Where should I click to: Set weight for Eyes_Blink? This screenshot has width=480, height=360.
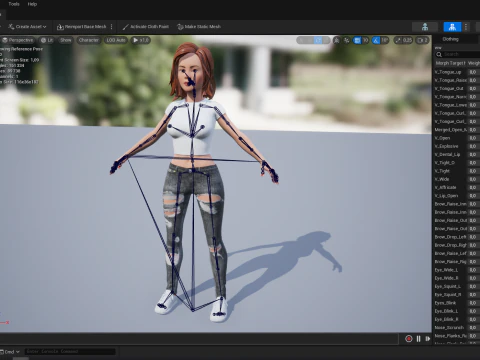click(x=473, y=303)
